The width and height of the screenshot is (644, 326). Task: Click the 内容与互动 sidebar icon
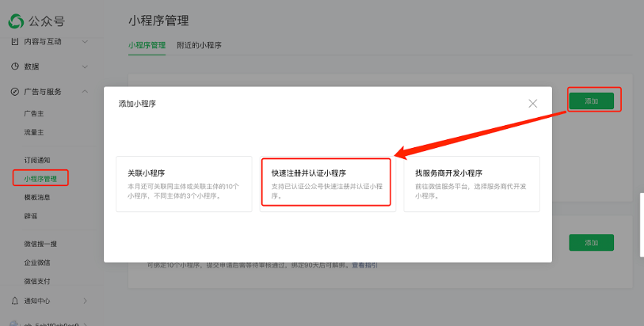pyautogui.click(x=15, y=41)
